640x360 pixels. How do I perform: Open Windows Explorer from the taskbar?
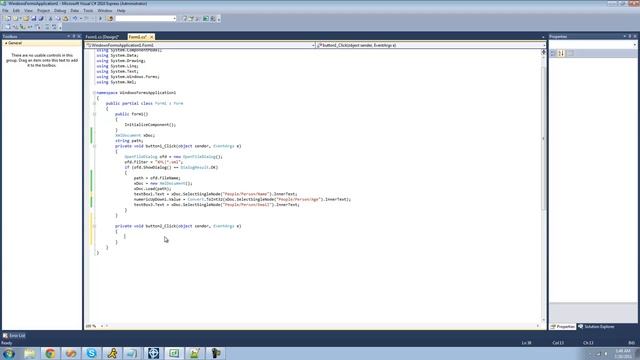[29, 353]
